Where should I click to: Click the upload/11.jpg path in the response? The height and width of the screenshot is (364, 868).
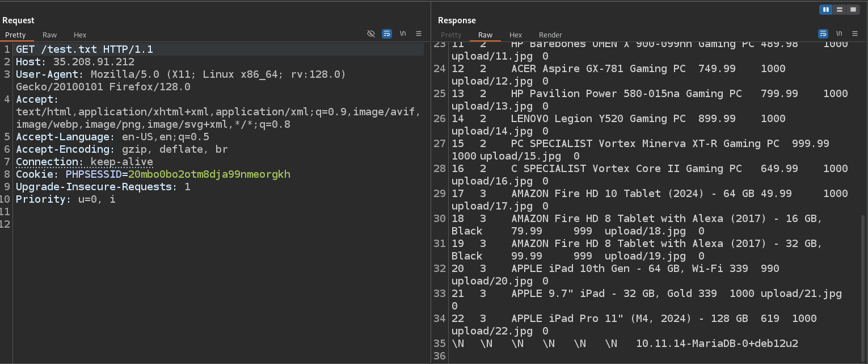[492, 56]
